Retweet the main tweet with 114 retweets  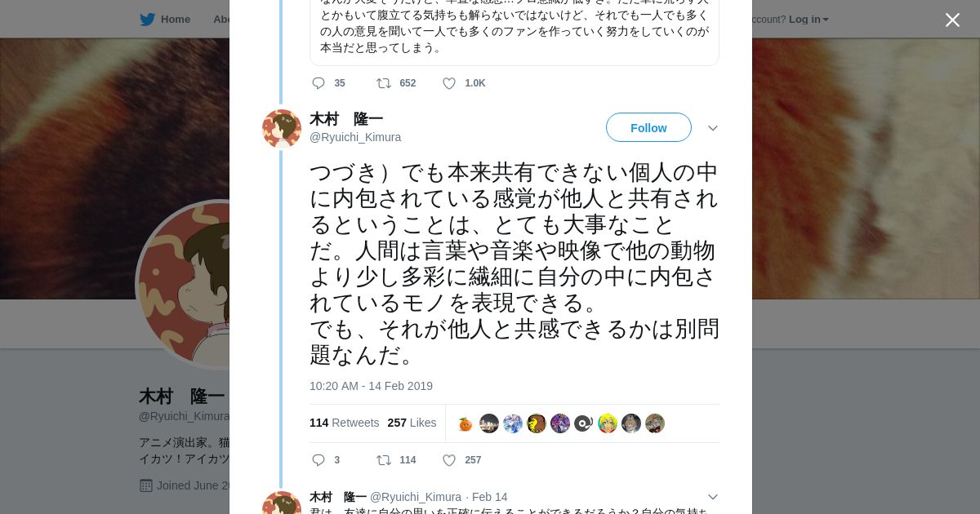[x=383, y=460]
